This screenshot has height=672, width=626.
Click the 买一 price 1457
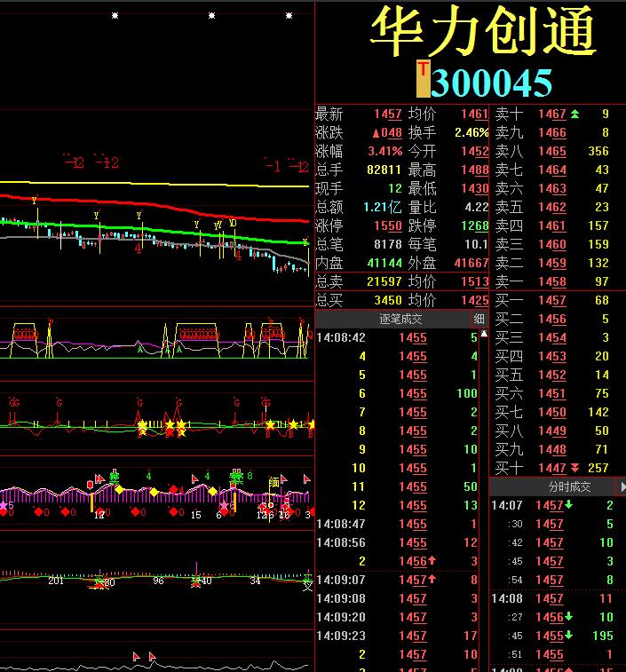coord(552,300)
